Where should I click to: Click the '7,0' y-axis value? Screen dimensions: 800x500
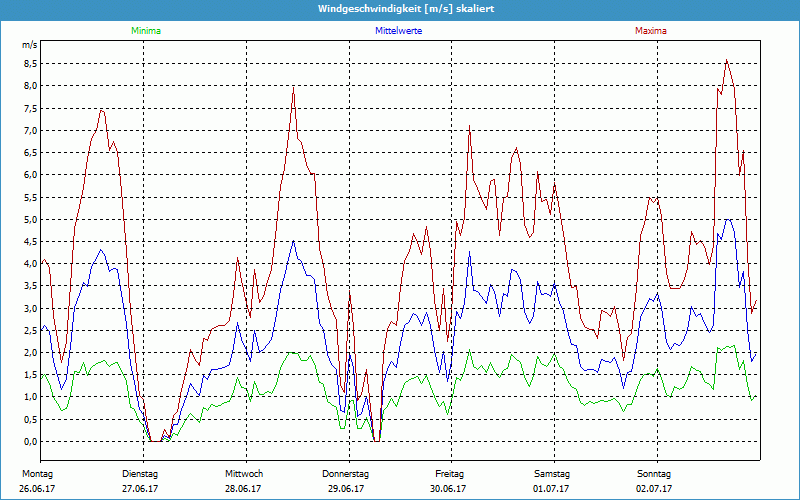tap(30, 131)
